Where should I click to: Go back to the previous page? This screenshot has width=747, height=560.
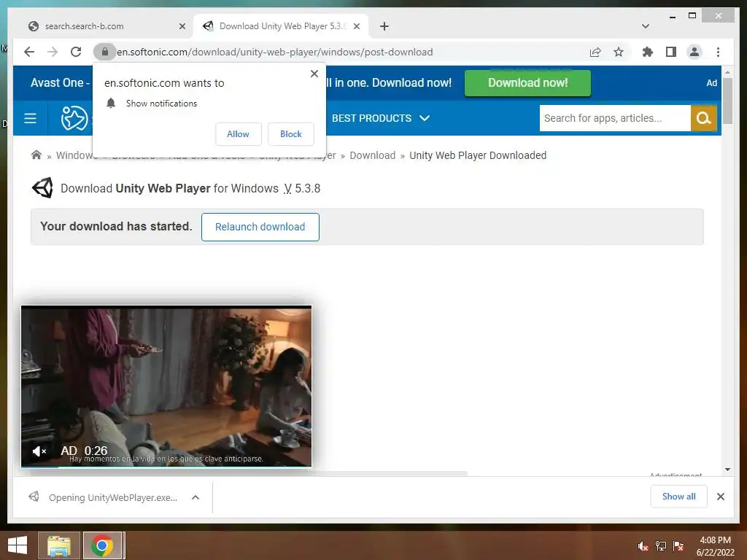pyautogui.click(x=29, y=52)
